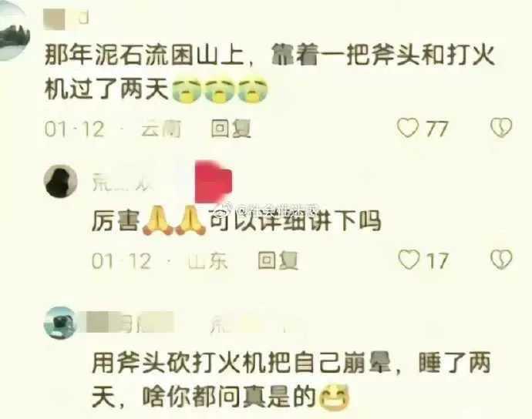Open the second commenter's blurred username

(123, 183)
